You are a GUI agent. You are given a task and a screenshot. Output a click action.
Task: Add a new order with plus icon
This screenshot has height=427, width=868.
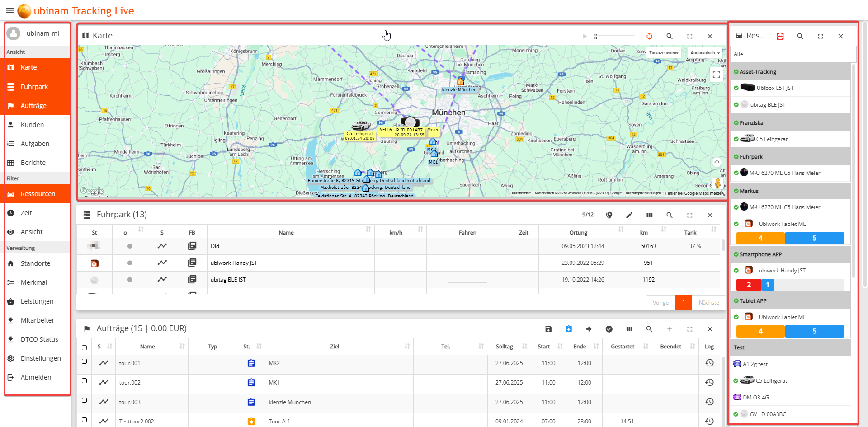point(670,329)
